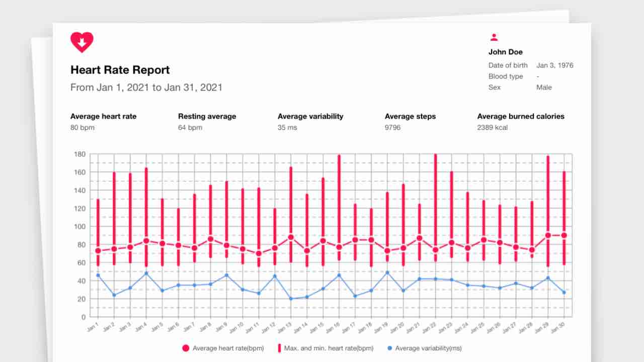Click the 60 label on the y-axis
The image size is (644, 362).
82,262
